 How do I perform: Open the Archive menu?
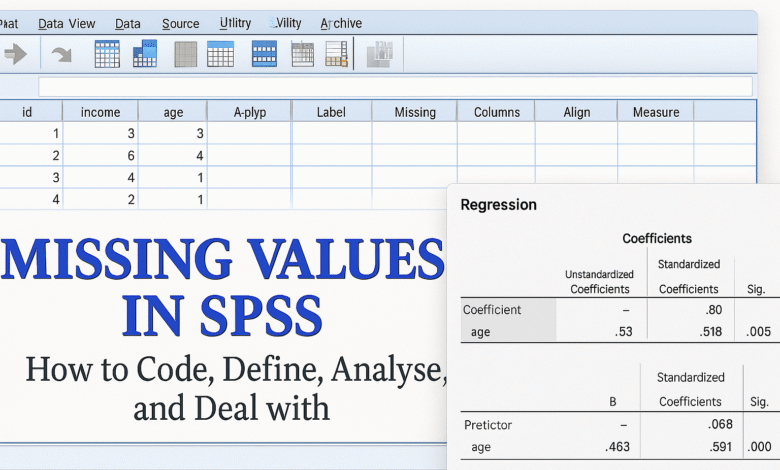341,23
